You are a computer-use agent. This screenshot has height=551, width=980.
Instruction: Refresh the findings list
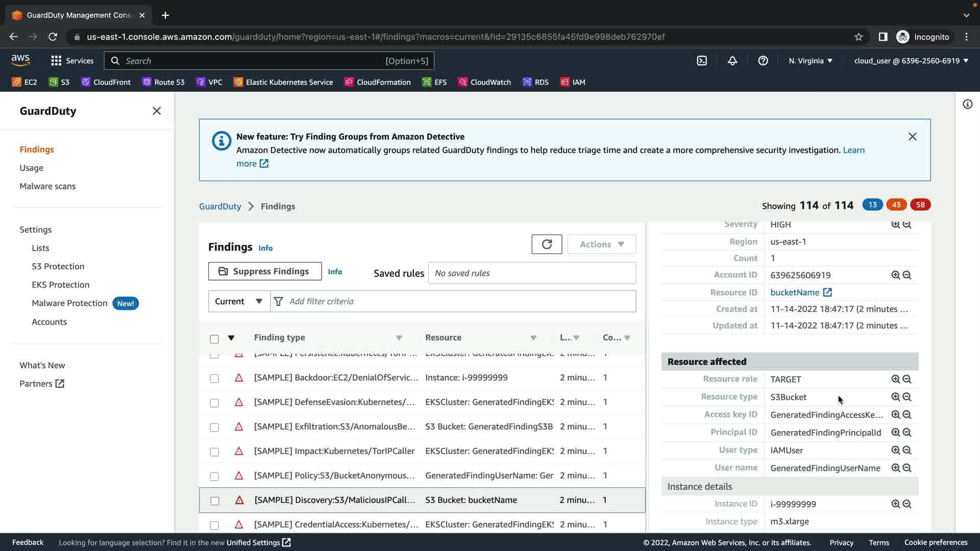[x=546, y=244]
